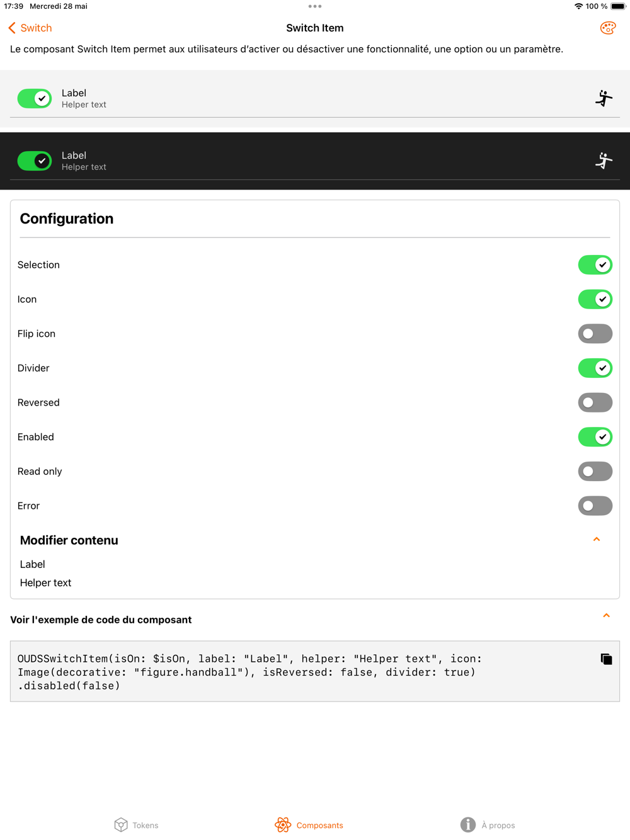Tap the three-dot multitasking indicator
Image resolution: width=630 pixels, height=840 pixels.
(x=315, y=6)
